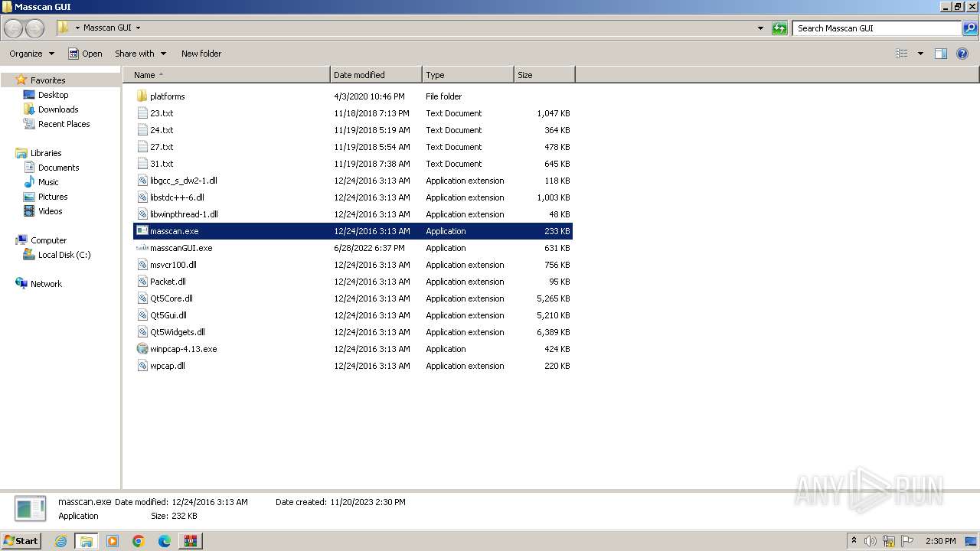Select the masscan.exe application icon
Image resolution: width=980 pixels, height=551 pixels.
pyautogui.click(x=142, y=231)
